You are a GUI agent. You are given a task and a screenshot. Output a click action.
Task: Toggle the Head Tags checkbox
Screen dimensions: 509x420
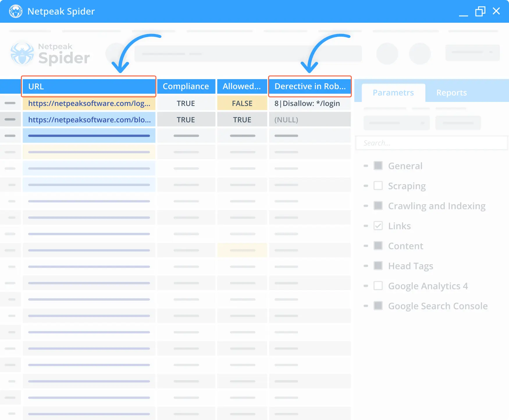pos(378,266)
